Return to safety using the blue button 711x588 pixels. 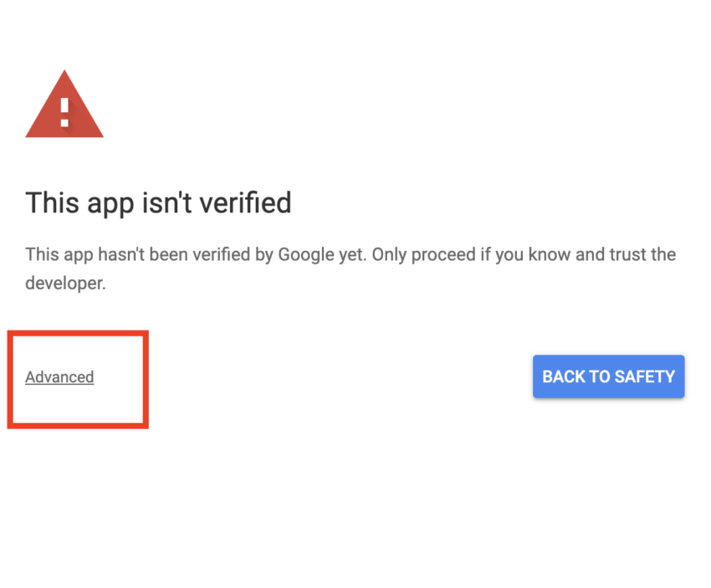pyautogui.click(x=608, y=376)
